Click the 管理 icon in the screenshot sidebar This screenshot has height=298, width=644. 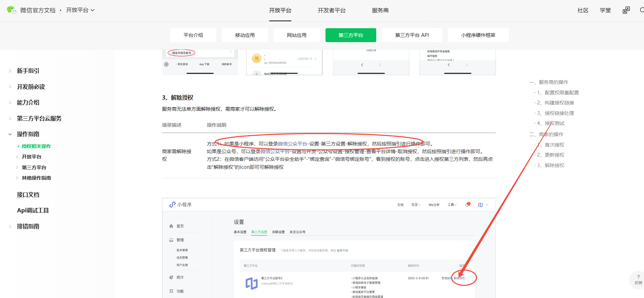pyautogui.click(x=171, y=240)
